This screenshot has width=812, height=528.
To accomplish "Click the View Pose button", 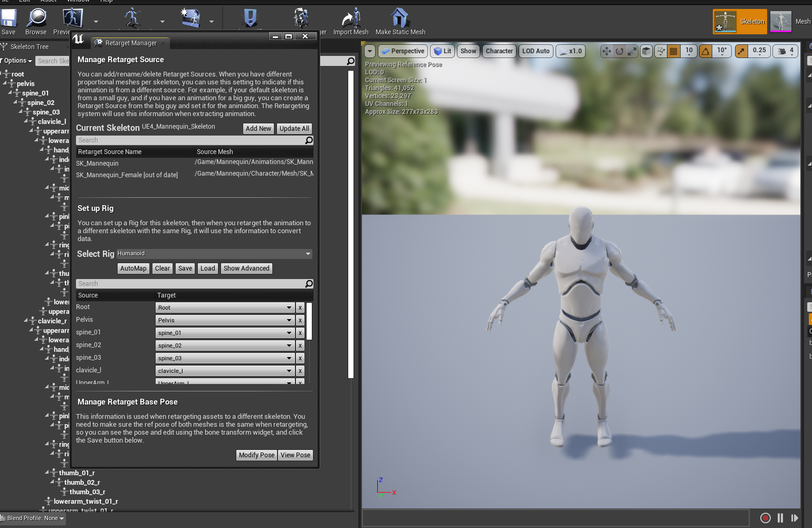I will pyautogui.click(x=295, y=455).
